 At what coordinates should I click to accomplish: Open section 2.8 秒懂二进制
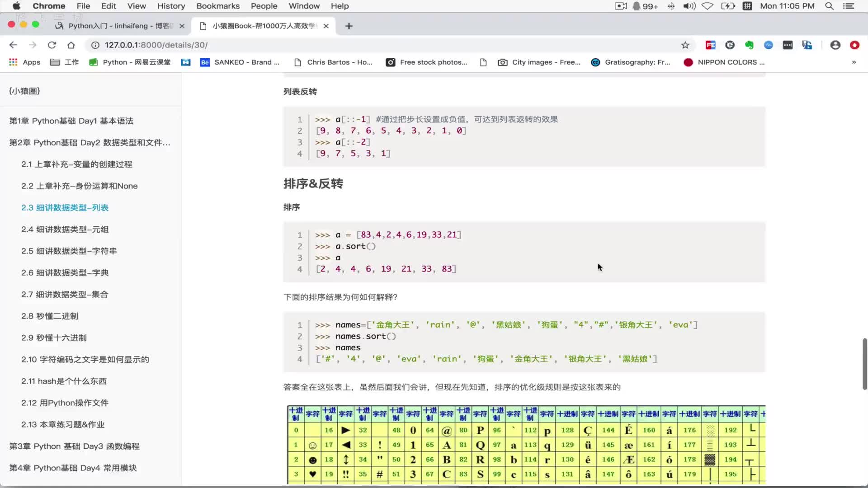(50, 316)
